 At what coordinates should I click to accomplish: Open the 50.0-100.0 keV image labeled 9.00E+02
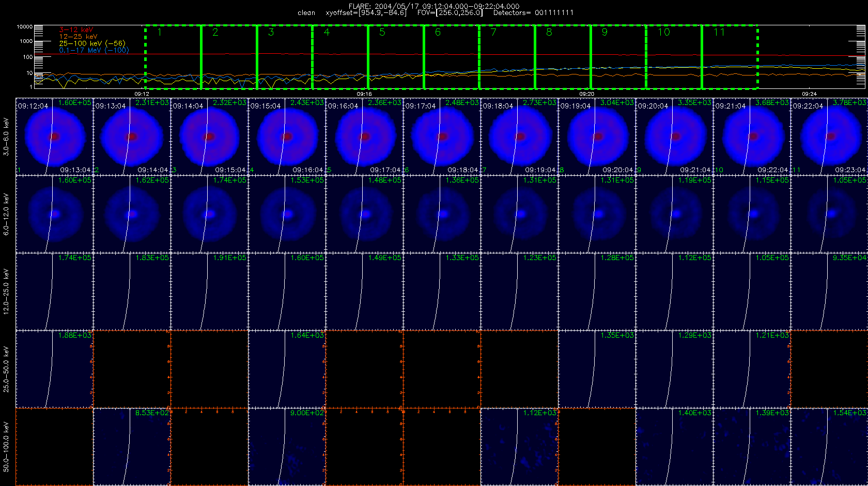287,447
